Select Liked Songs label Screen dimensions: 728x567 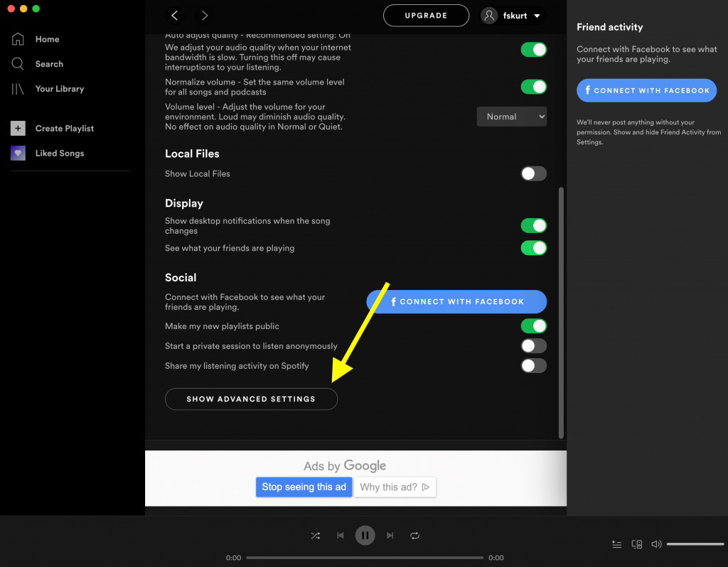(x=60, y=153)
